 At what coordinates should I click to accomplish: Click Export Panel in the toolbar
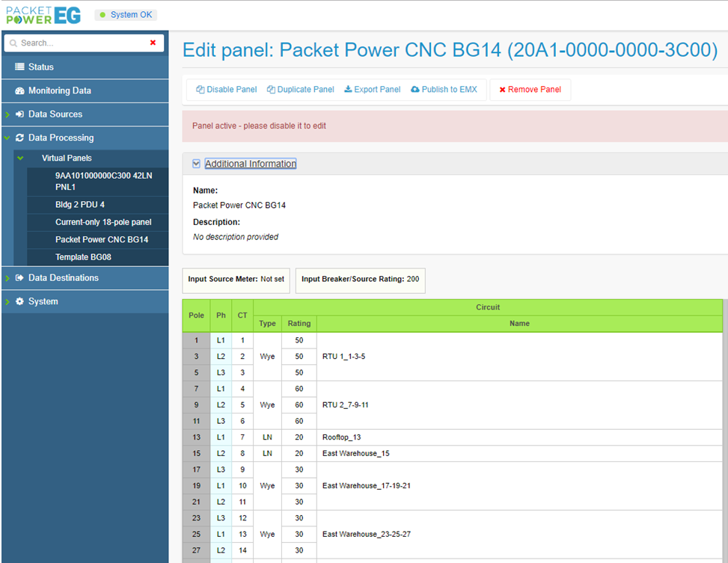point(372,90)
